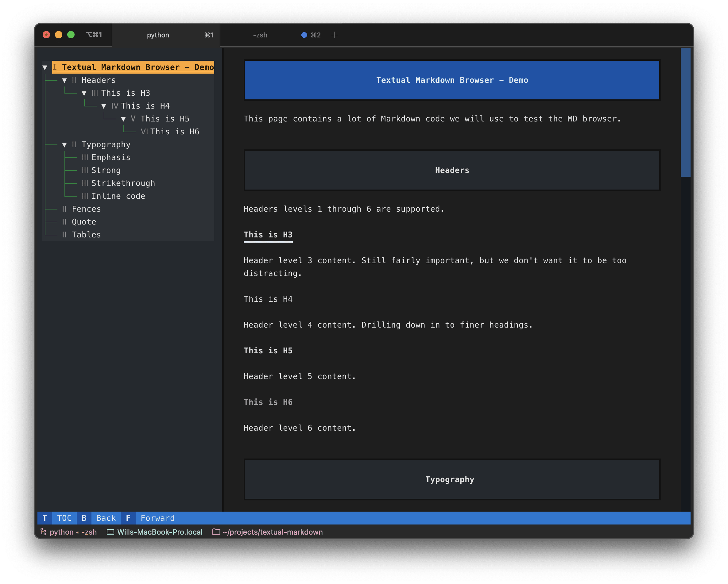Click the vertical scrollbar thumb

(x=685, y=112)
